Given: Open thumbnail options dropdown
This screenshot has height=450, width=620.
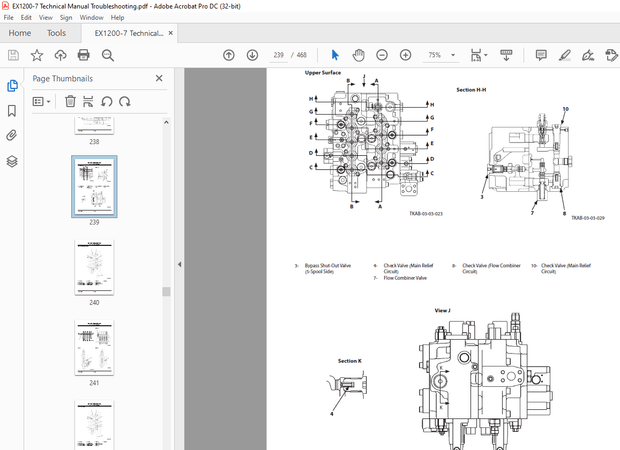Looking at the screenshot, I should click(x=42, y=102).
